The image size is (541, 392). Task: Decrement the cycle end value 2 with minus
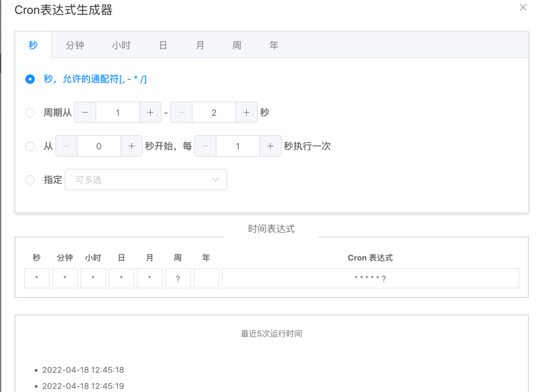tap(182, 112)
